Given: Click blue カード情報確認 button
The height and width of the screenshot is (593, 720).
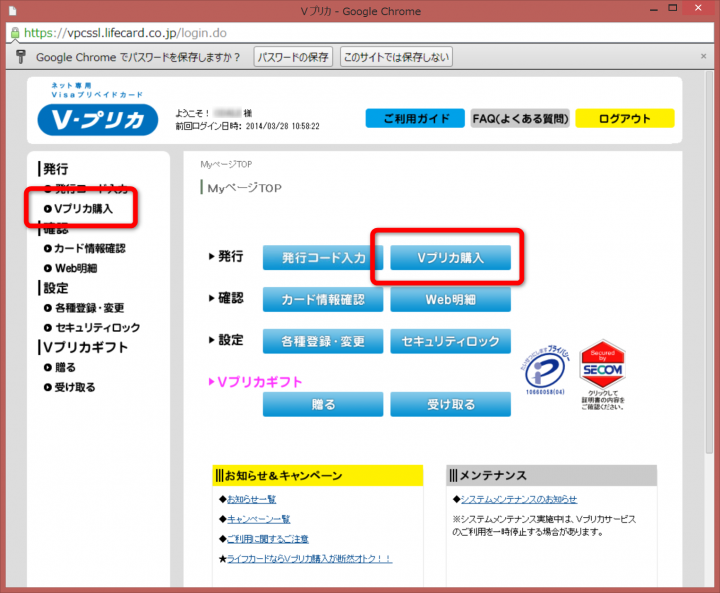Looking at the screenshot, I should coord(323,299).
